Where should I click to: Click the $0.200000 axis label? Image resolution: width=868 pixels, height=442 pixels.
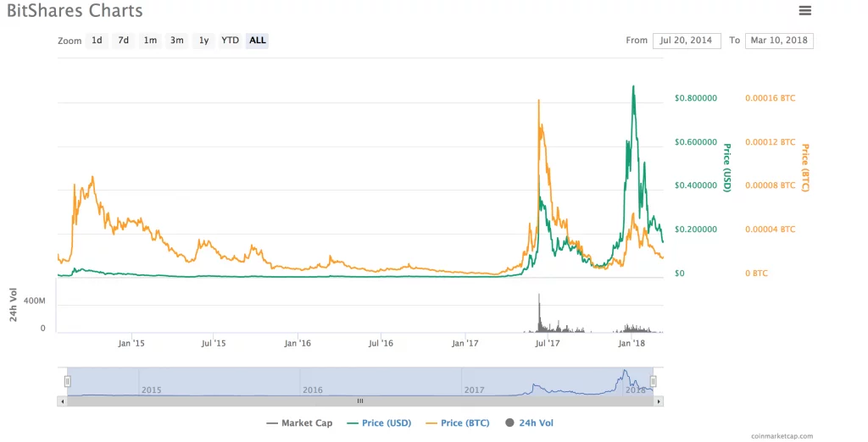point(696,229)
